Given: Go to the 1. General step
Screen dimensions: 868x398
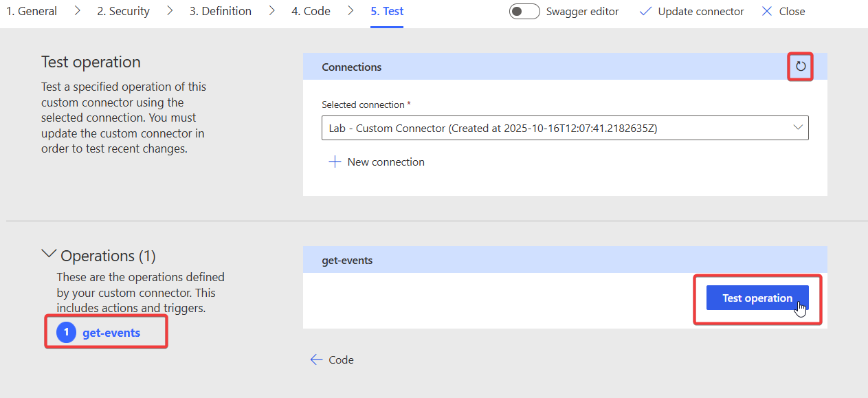Looking at the screenshot, I should pyautogui.click(x=32, y=12).
